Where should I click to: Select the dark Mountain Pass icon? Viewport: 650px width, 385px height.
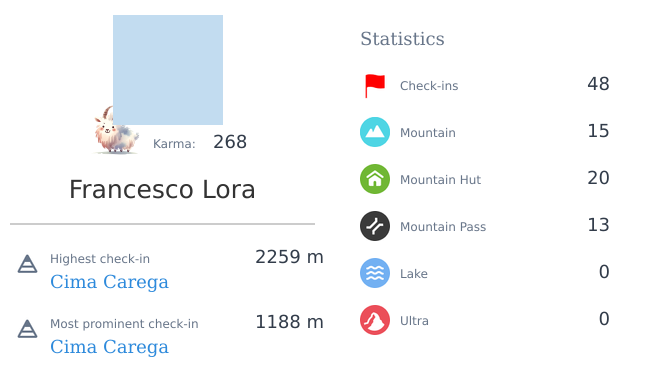pyautogui.click(x=375, y=226)
